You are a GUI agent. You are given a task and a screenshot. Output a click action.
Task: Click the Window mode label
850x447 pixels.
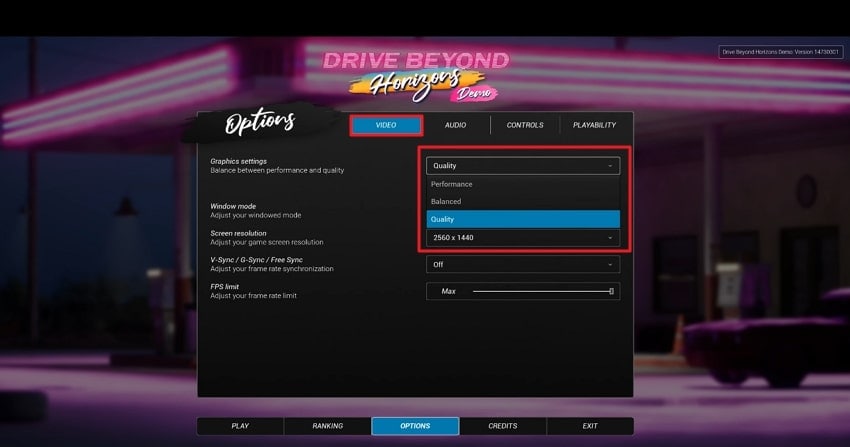233,206
